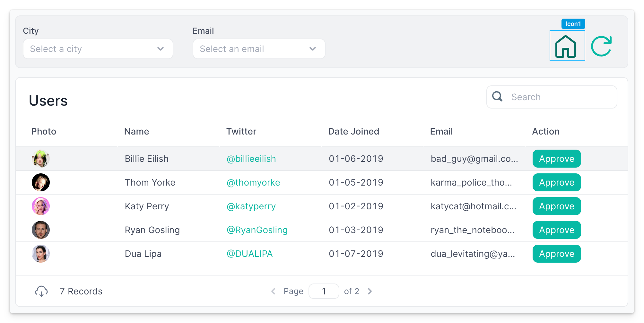This screenshot has height=323, width=644.
Task: Sort by the Name column header
Action: pyautogui.click(x=136, y=131)
